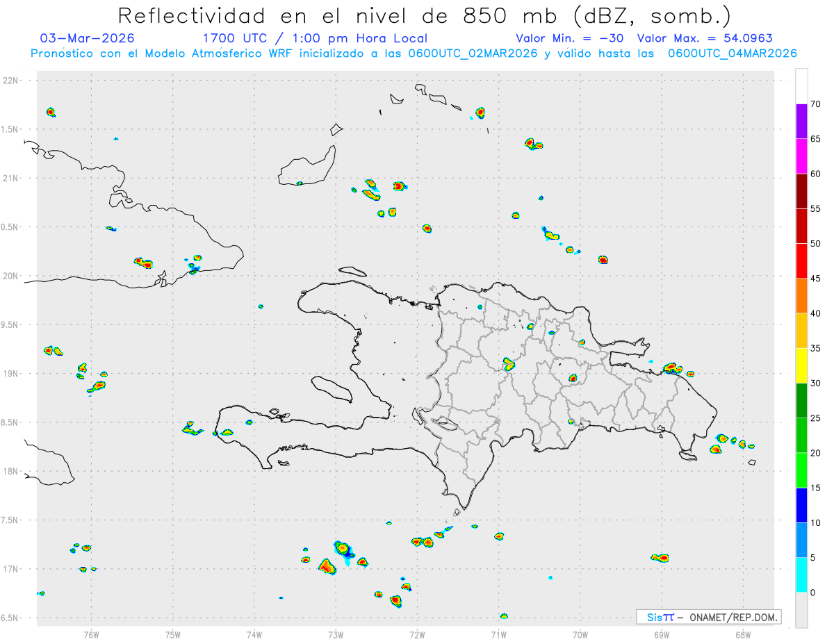Click the '70W' longitude label

pos(580,634)
